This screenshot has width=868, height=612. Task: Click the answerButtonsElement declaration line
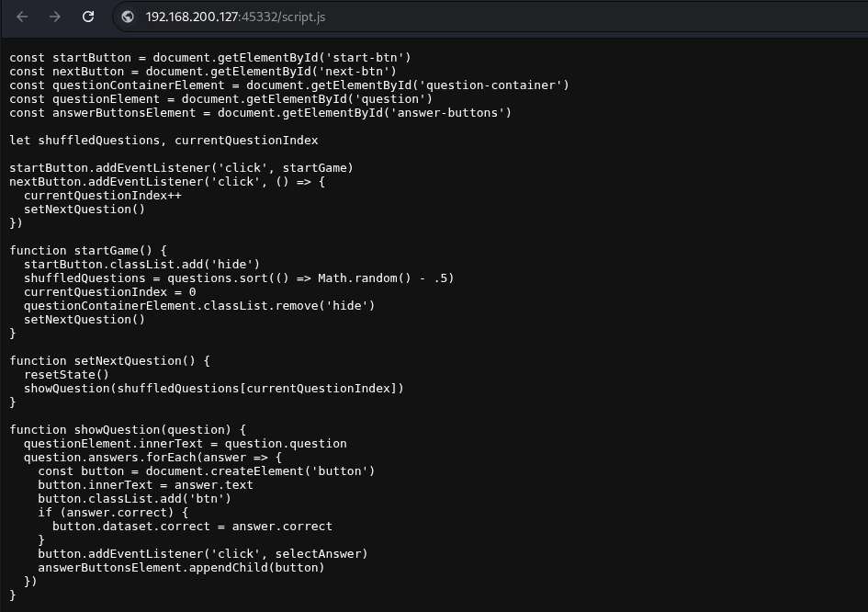point(260,113)
